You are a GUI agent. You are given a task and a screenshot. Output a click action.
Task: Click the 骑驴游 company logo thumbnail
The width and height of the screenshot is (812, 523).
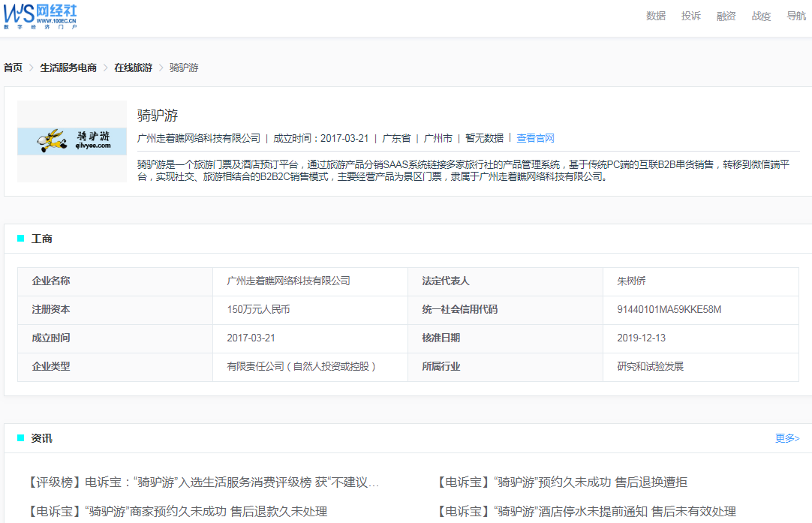coord(72,141)
